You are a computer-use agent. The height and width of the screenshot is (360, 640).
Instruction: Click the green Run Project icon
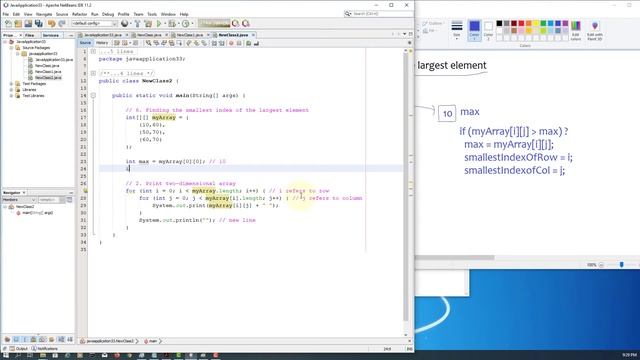tap(159, 24)
